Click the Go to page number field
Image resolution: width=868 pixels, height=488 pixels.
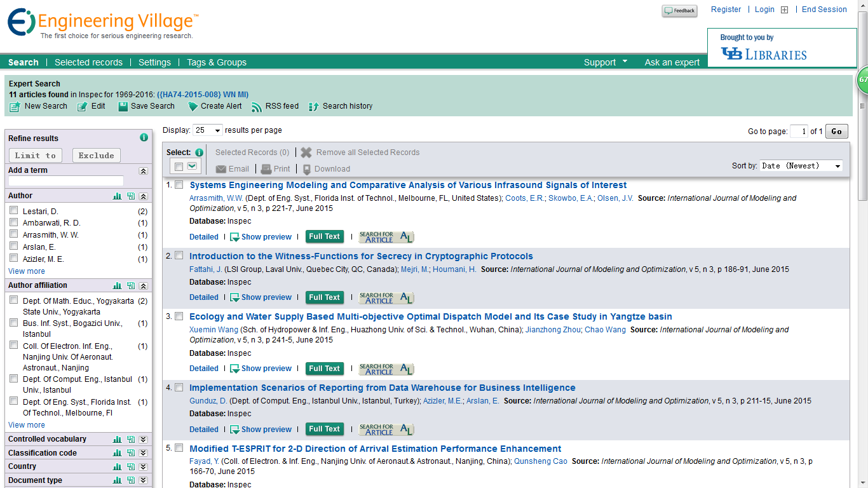pos(799,132)
